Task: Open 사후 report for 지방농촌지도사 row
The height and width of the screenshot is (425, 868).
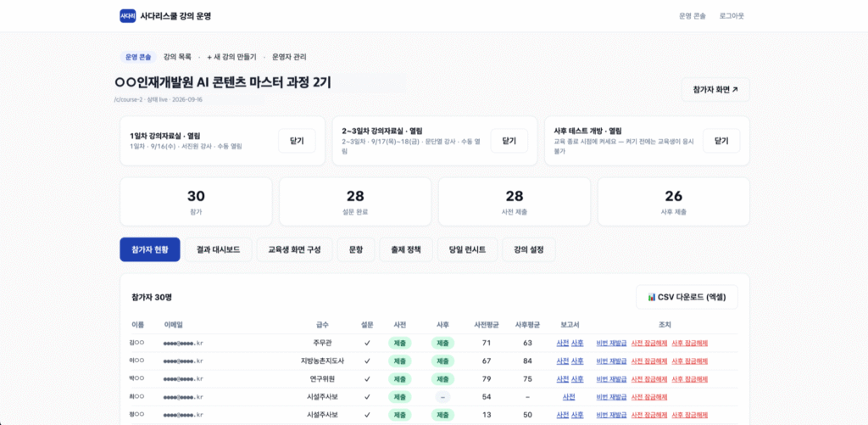Action: 577,361
